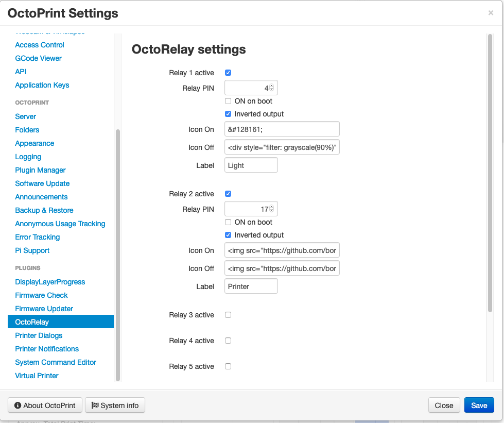Click the sidebar navigation scrollbar
The image size is (504, 423).
point(118,255)
